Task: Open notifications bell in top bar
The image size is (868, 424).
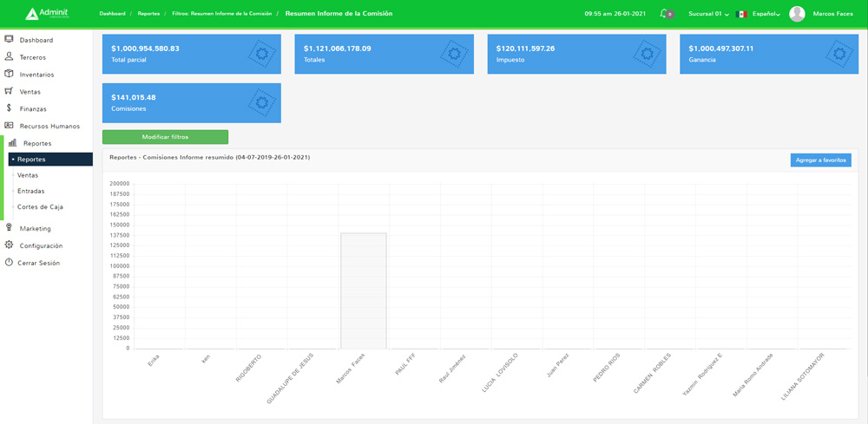Action: pyautogui.click(x=665, y=14)
